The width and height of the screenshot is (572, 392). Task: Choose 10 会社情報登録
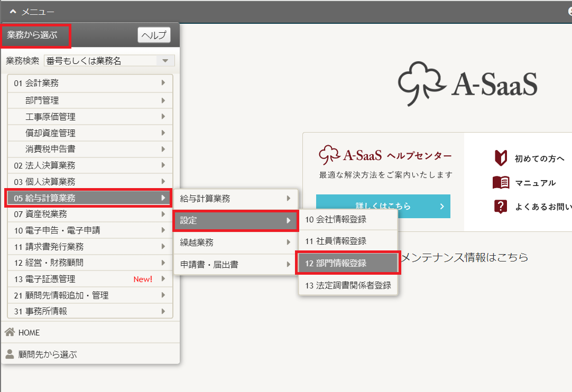click(348, 220)
